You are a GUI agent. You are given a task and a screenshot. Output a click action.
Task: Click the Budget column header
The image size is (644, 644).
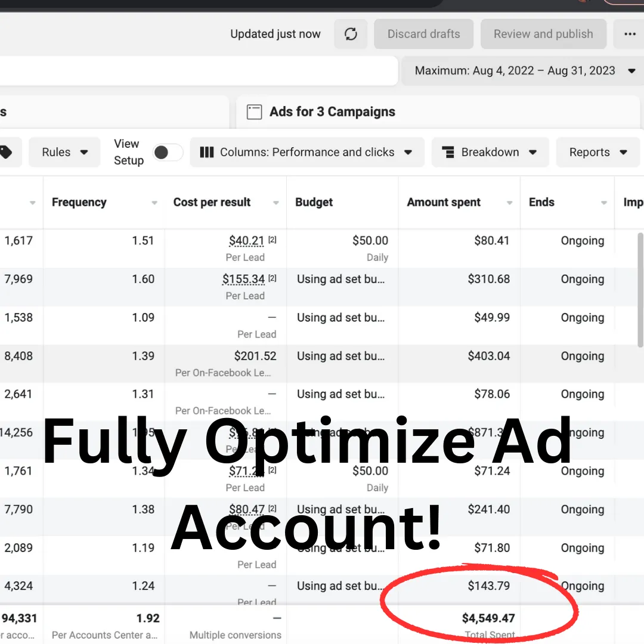314,202
